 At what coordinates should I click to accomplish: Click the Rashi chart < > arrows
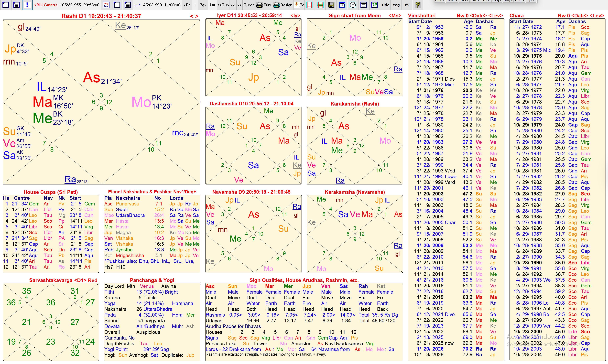194,16
